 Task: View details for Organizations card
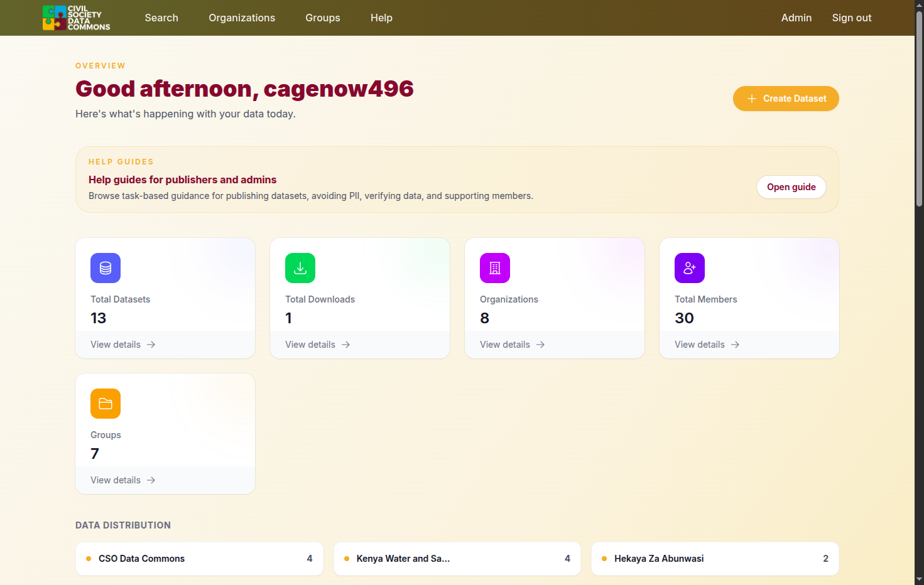(512, 345)
